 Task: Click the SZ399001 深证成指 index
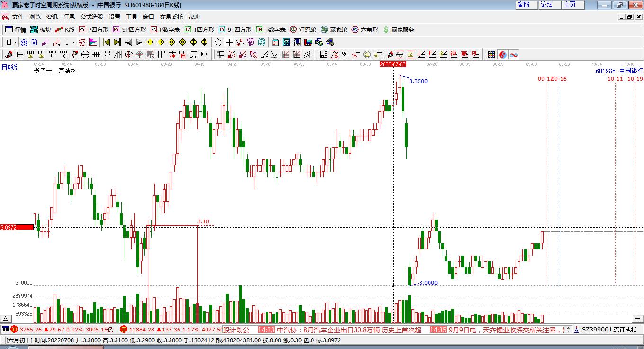pos(610,330)
